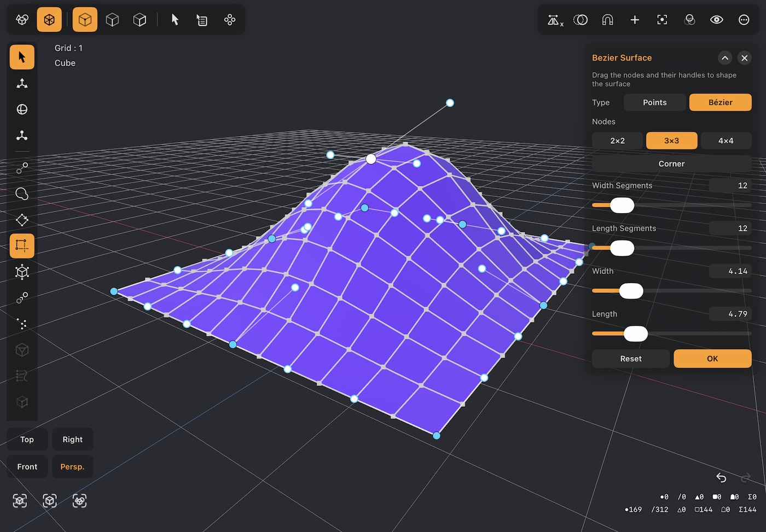Switch to the Right view
This screenshot has width=766, height=532.
tap(72, 440)
